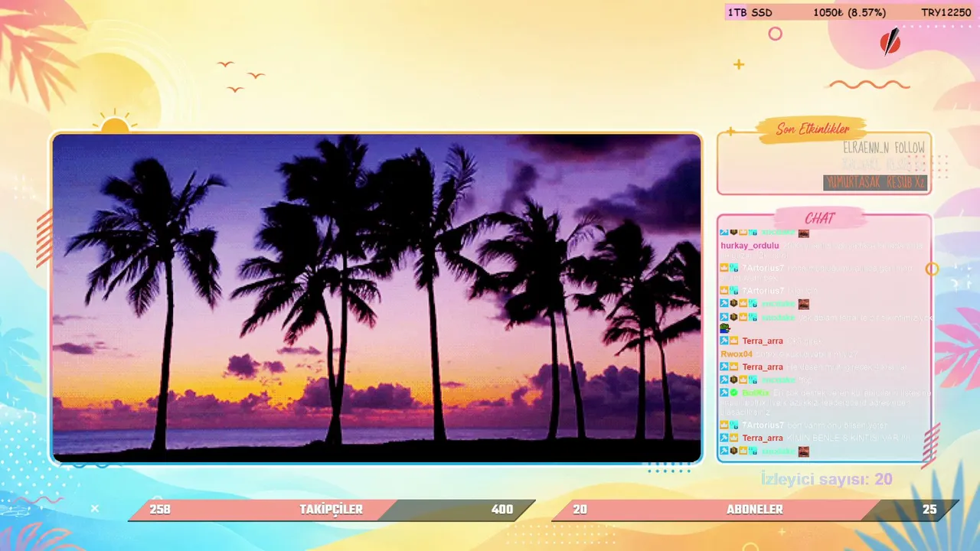This screenshot has height=551, width=980.
Task: Click the 1050₺ (8.57%) amount
Action: [849, 13]
